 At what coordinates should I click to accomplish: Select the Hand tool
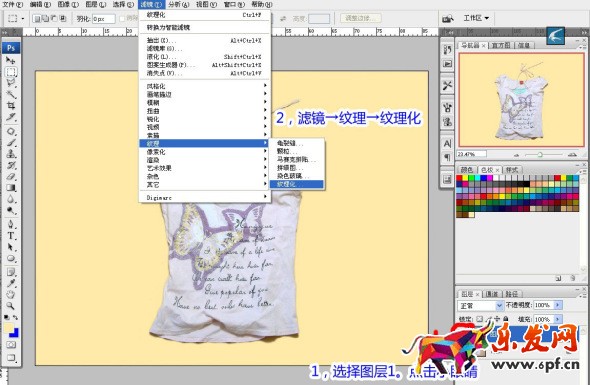[x=11, y=295]
